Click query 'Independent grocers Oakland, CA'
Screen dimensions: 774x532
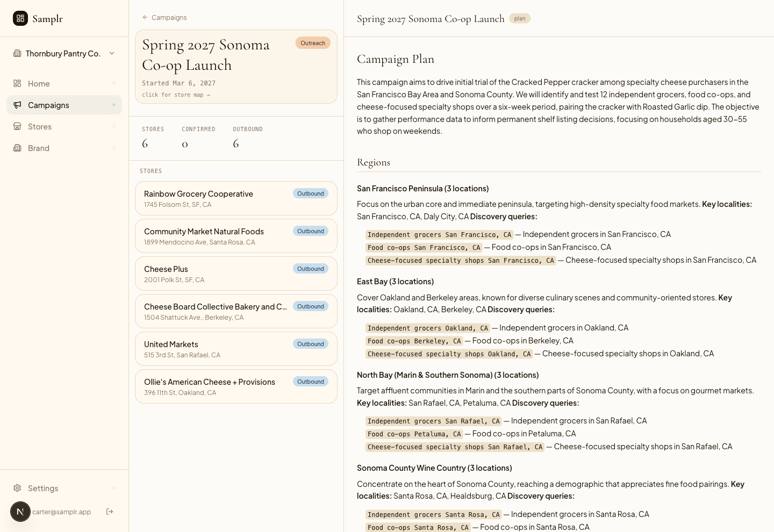tap(428, 328)
